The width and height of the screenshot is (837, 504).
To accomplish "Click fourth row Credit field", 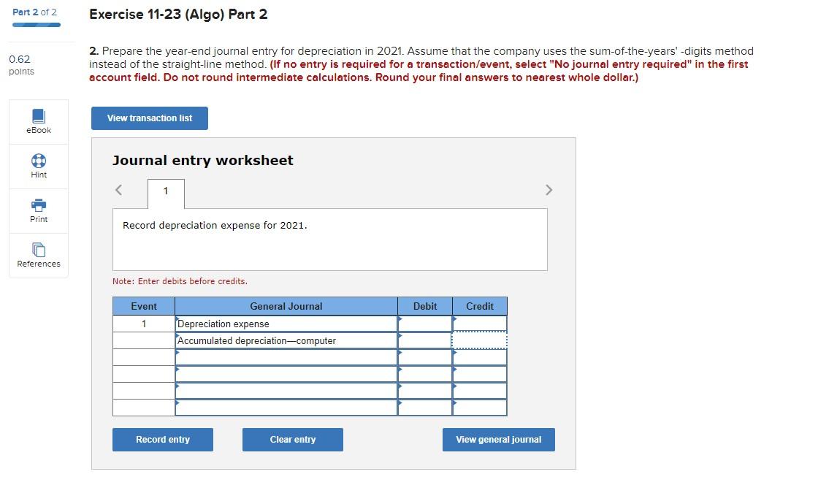I will pos(480,374).
